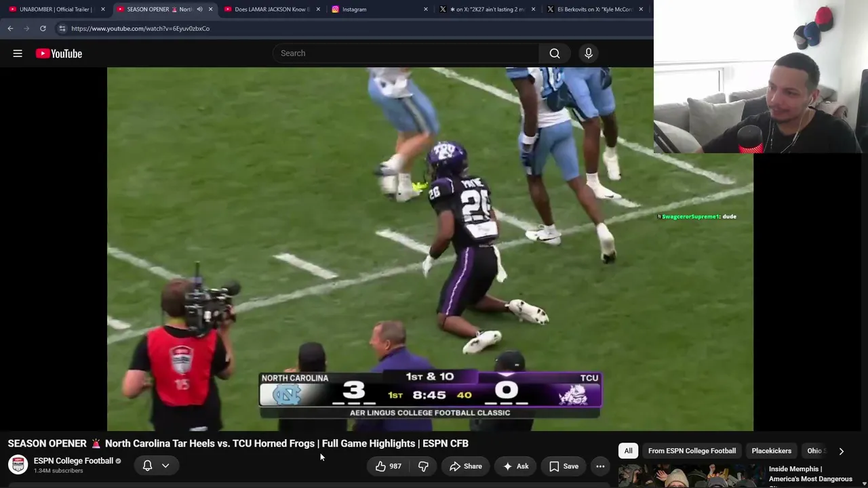The width and height of the screenshot is (868, 488).
Task: Go forward using the browser forward arrow
Action: [x=26, y=28]
